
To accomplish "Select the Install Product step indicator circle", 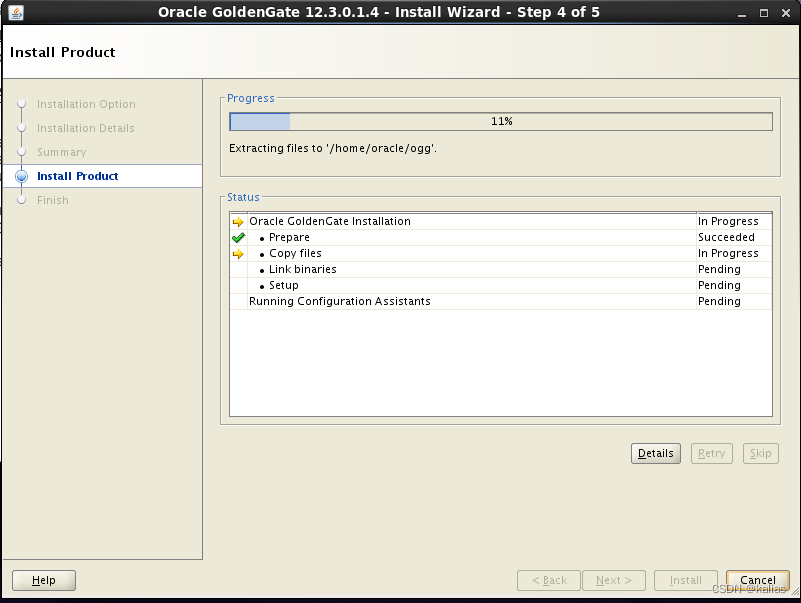I will click(x=21, y=176).
